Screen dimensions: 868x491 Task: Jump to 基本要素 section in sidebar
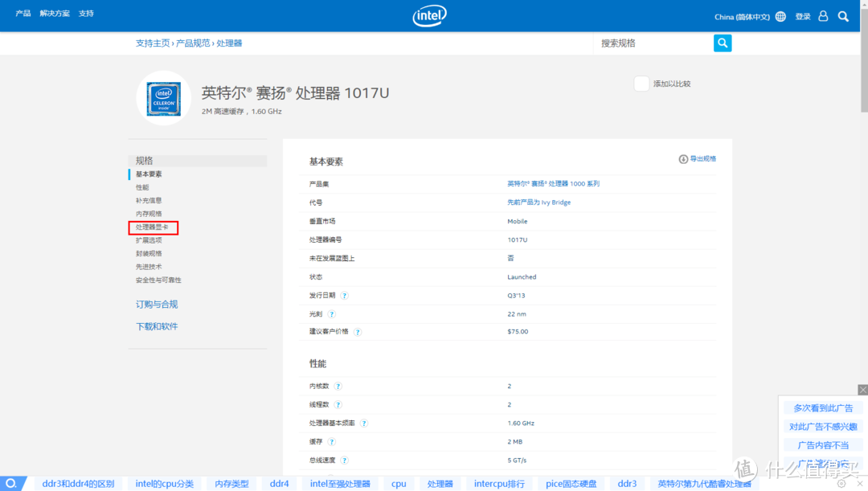coord(149,174)
